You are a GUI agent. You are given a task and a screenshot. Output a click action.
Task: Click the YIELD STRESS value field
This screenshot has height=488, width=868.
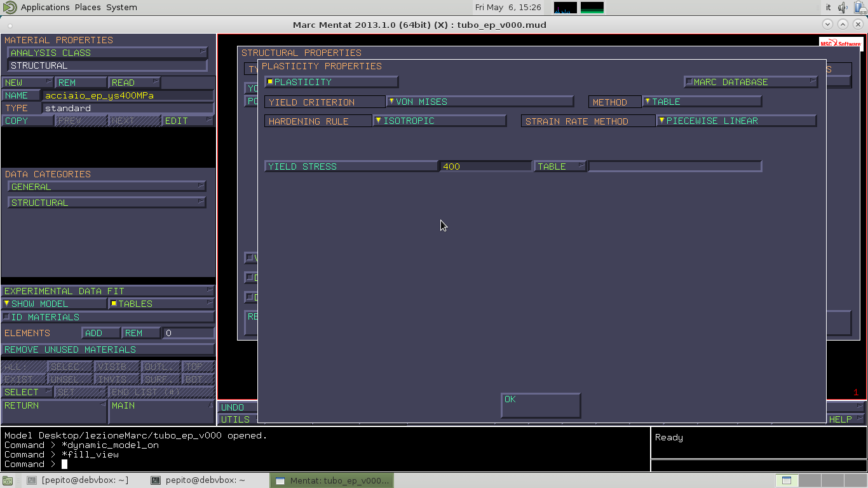[485, 166]
